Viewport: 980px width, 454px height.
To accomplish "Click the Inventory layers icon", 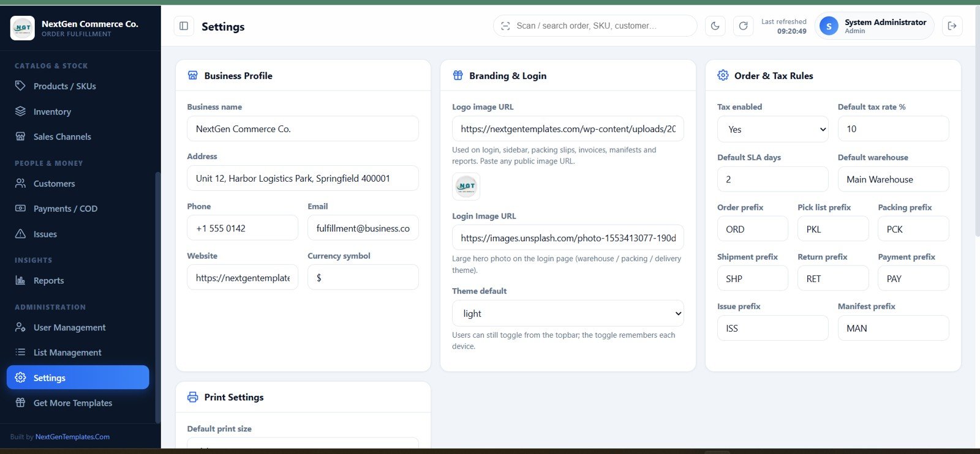I will (x=20, y=111).
